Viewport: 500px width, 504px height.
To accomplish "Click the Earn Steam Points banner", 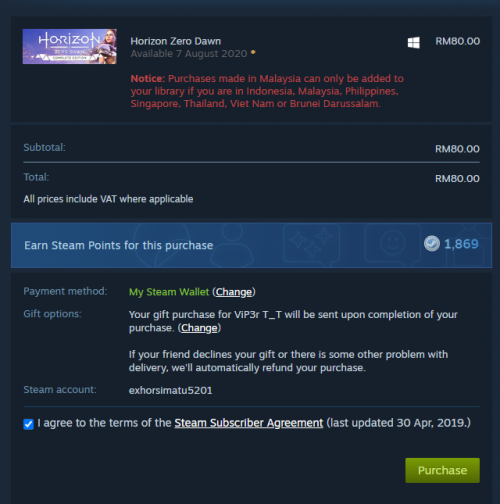I will (x=251, y=245).
